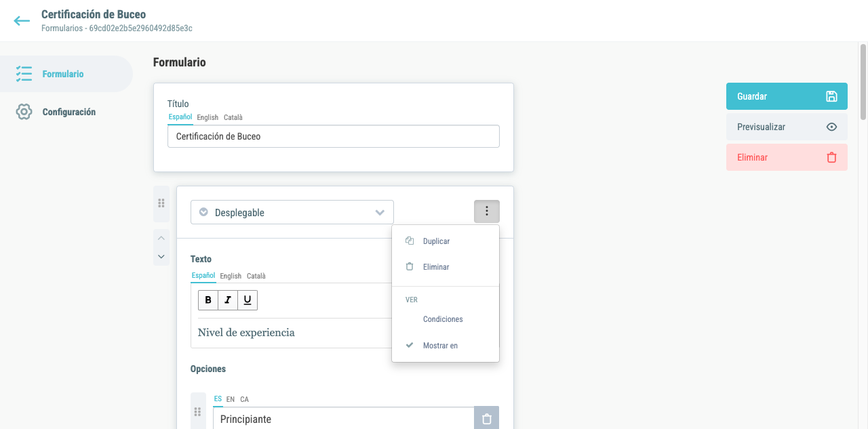Screen dimensions: 868x429
Task: Click the Formularios ID breadcrumb text
Action: tap(117, 28)
